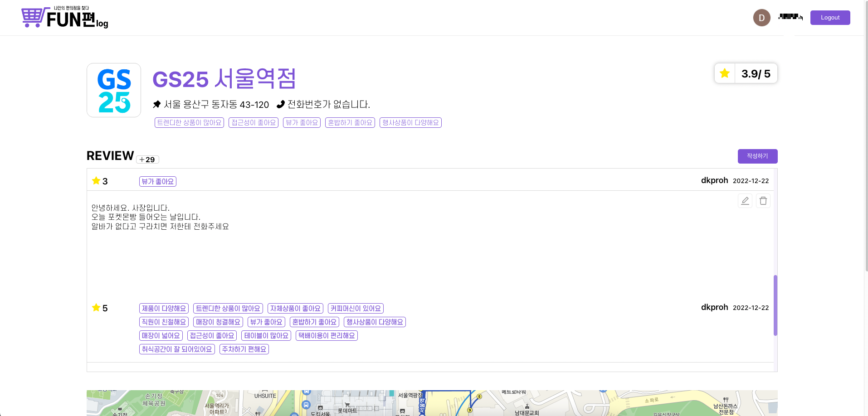Select the date 2022-12-22 on the 3-star review
This screenshot has width=868, height=416.
[x=751, y=181]
